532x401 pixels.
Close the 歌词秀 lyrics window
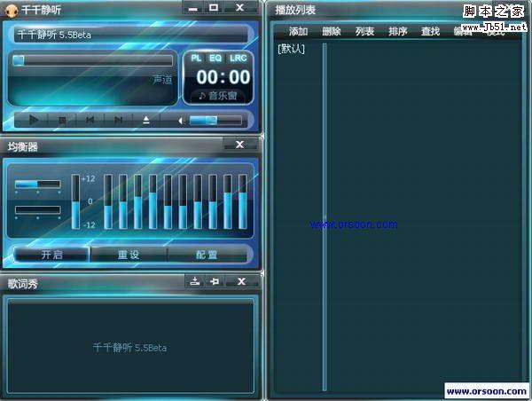[x=241, y=281]
